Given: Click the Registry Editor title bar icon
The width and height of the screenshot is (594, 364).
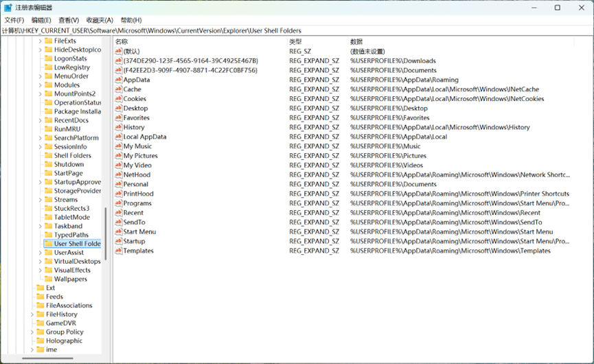Looking at the screenshot, I should (x=8, y=8).
